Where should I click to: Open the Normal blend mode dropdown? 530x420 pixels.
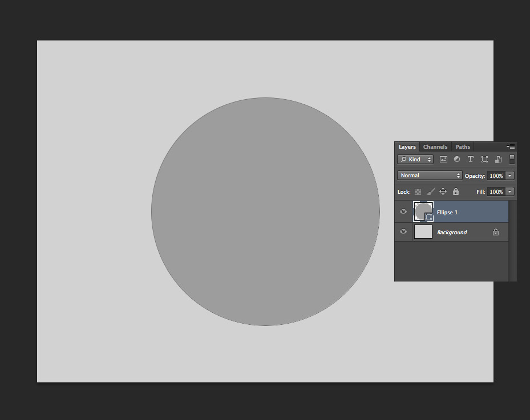coord(429,176)
